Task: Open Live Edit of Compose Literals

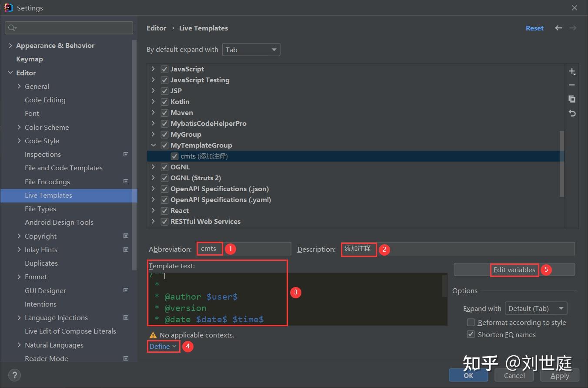Action: point(70,331)
